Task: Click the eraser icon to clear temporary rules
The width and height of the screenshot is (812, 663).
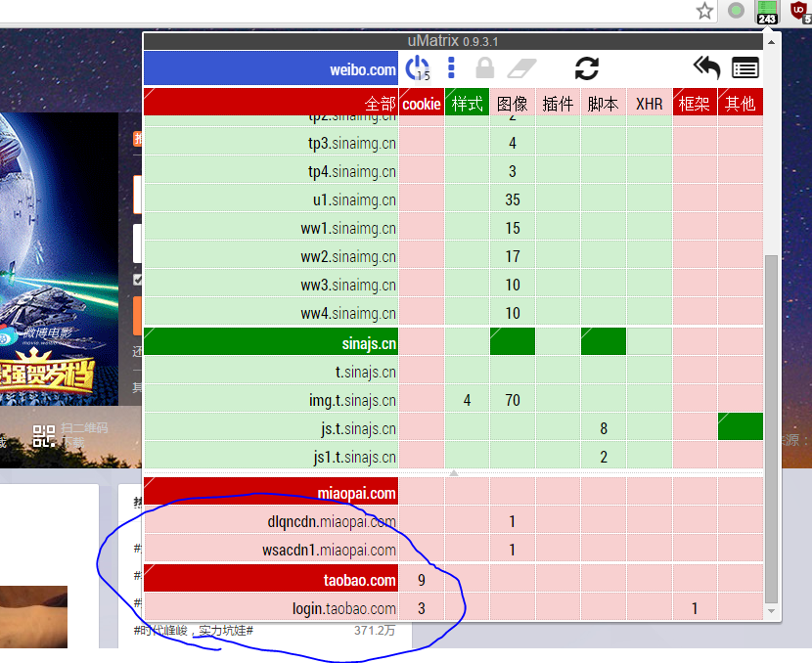Action: [523, 67]
